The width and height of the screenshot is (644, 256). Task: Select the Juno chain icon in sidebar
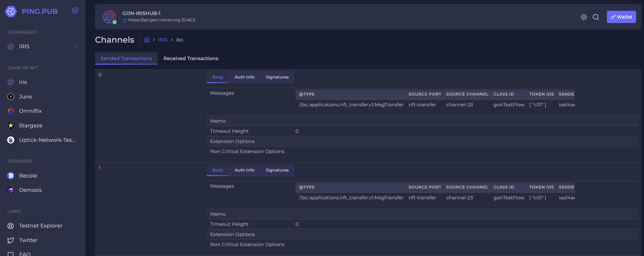click(11, 96)
